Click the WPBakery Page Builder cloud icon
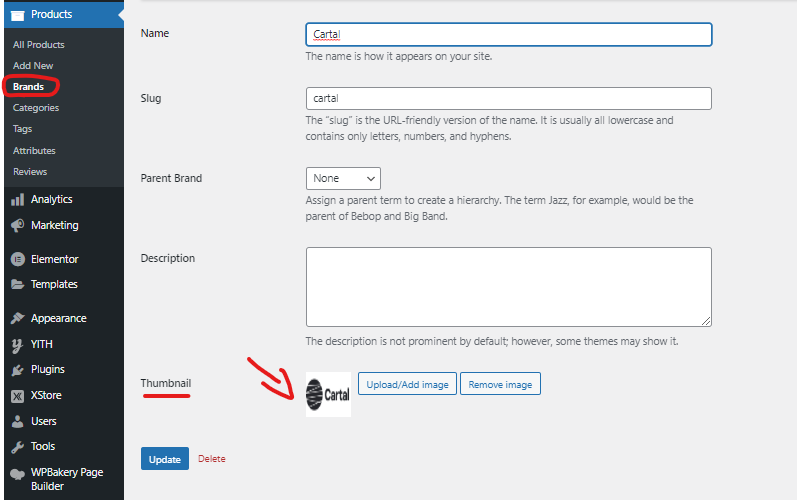This screenshot has width=797, height=500. click(x=17, y=474)
